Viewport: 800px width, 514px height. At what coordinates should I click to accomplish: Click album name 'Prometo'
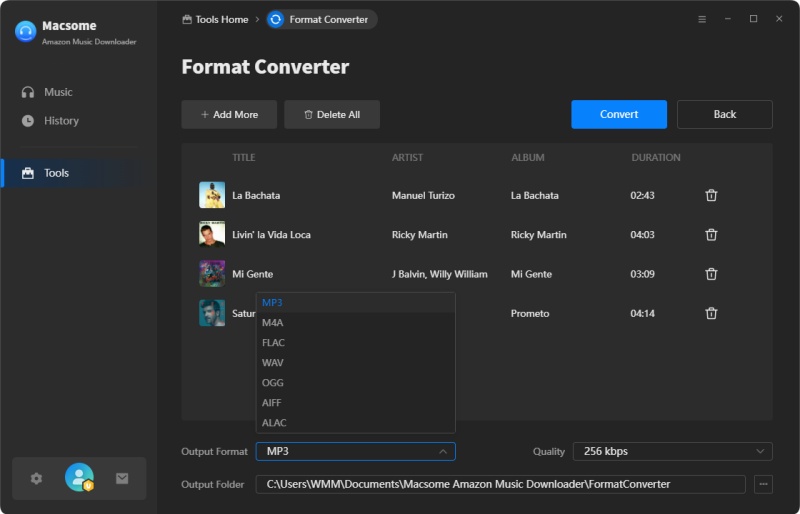tap(530, 313)
